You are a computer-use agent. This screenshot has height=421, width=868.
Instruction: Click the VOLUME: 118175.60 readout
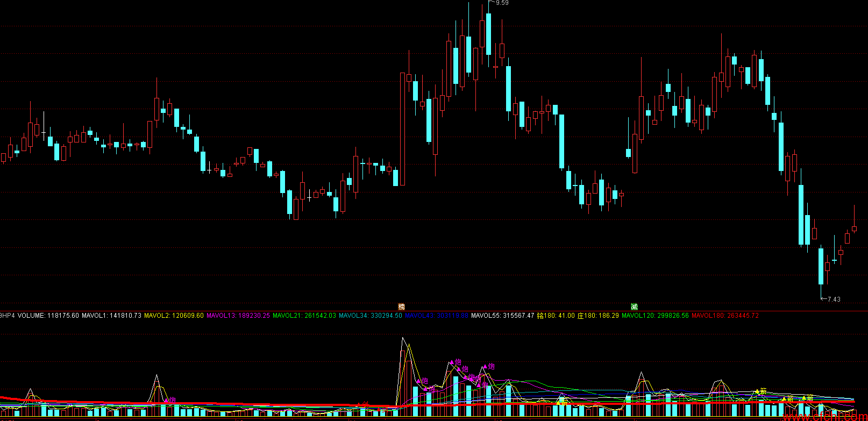click(48, 316)
